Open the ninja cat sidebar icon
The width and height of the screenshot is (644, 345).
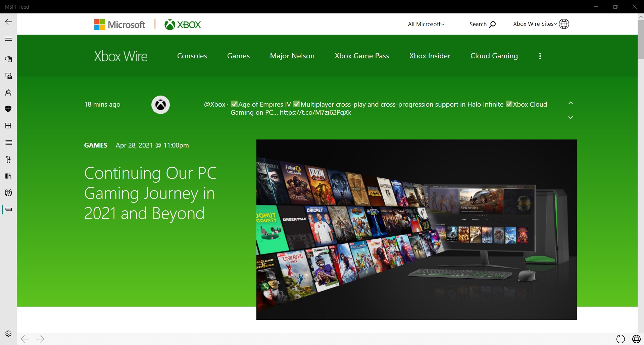[x=8, y=193]
